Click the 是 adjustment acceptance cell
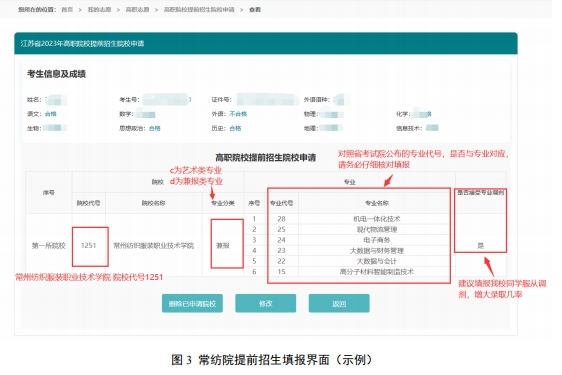The width and height of the screenshot is (562, 375). (481, 246)
